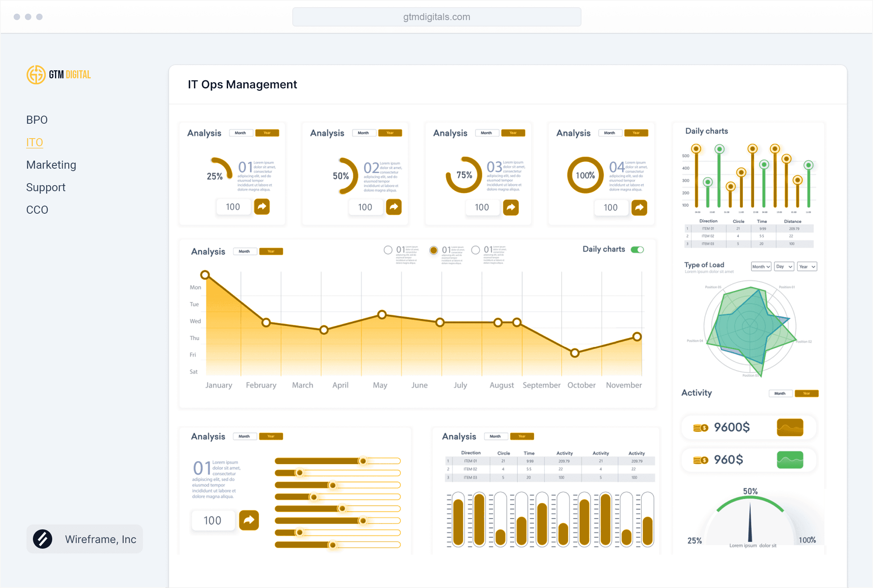Click the share arrow in Analysis 02 card
The width and height of the screenshot is (873, 588).
point(394,207)
